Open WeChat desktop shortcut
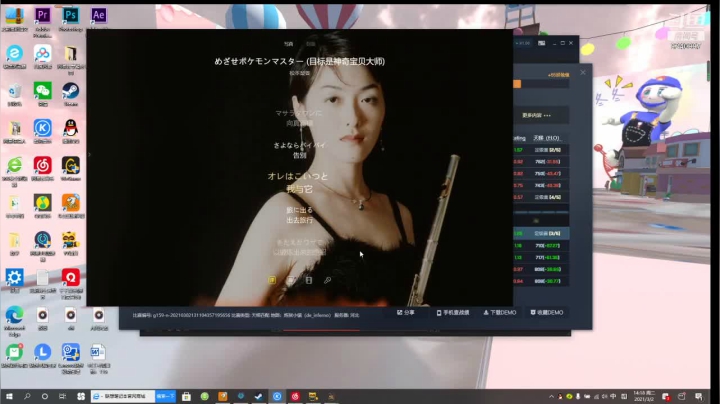This screenshot has height=404, width=720. point(42,91)
